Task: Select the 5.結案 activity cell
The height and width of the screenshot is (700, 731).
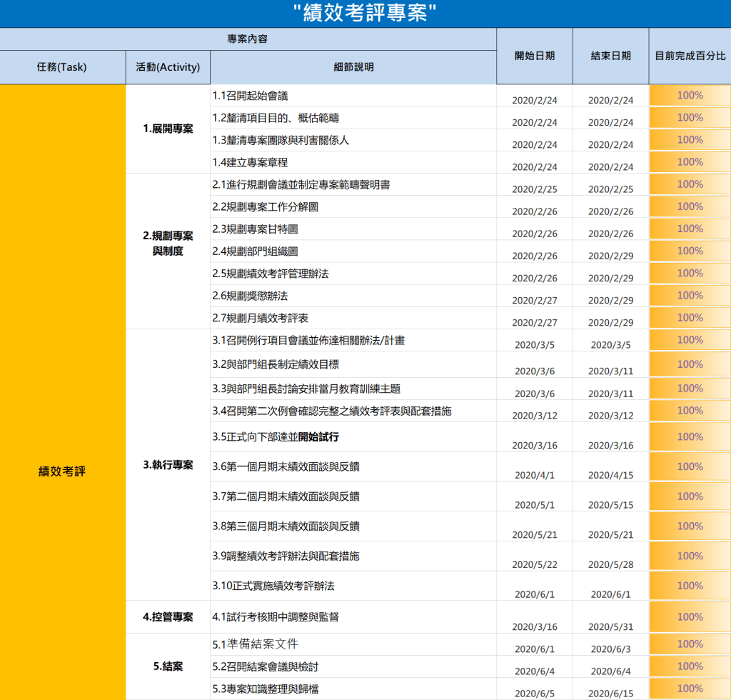Action: click(x=168, y=666)
